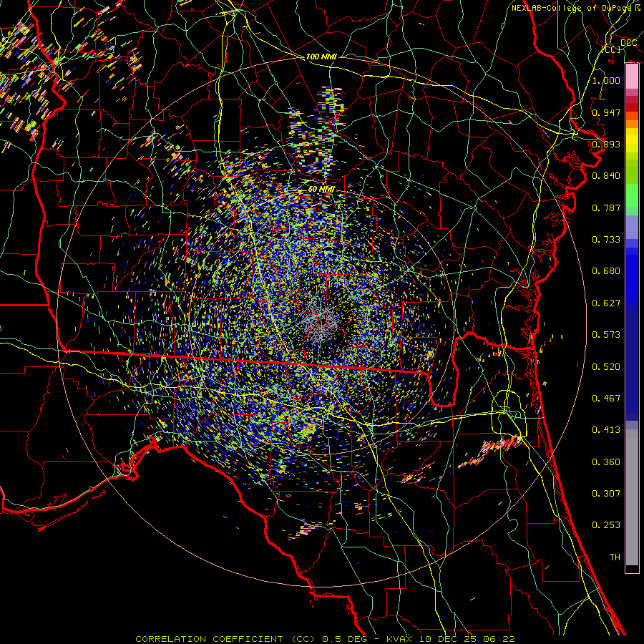
Task: Click the 50 NMI range ring label
Action: pyautogui.click(x=321, y=189)
